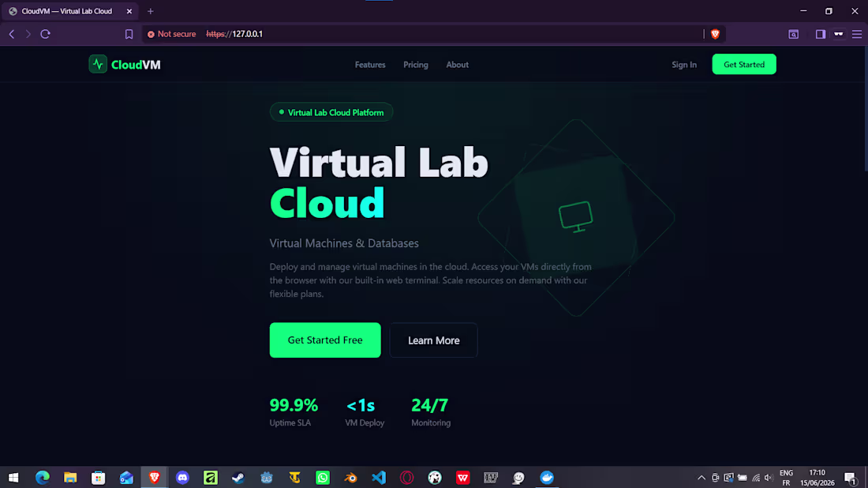Open Blender from the taskbar
The image size is (868, 488).
pyautogui.click(x=350, y=478)
